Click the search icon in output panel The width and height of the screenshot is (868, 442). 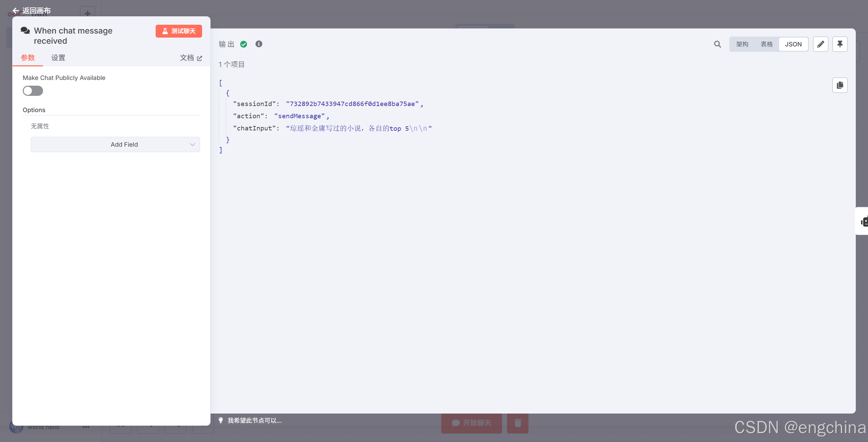[x=717, y=44]
